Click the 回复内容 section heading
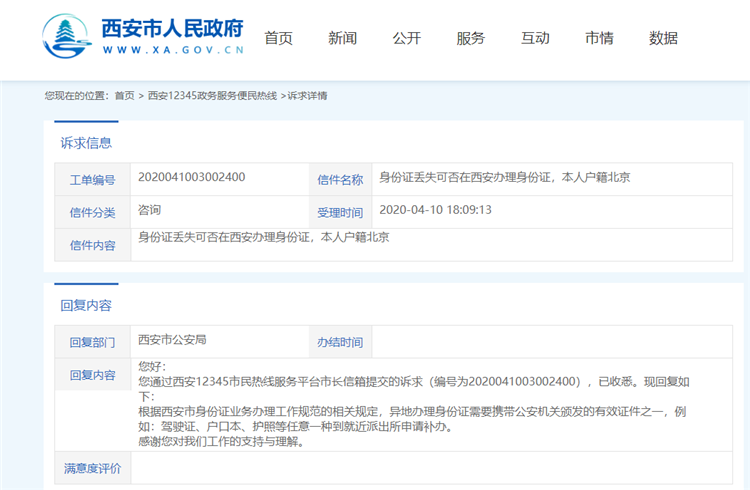 click(86, 305)
